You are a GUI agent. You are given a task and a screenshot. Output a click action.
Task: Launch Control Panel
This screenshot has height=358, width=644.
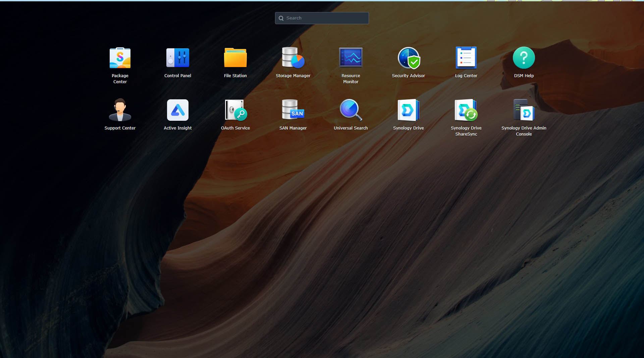click(x=178, y=58)
